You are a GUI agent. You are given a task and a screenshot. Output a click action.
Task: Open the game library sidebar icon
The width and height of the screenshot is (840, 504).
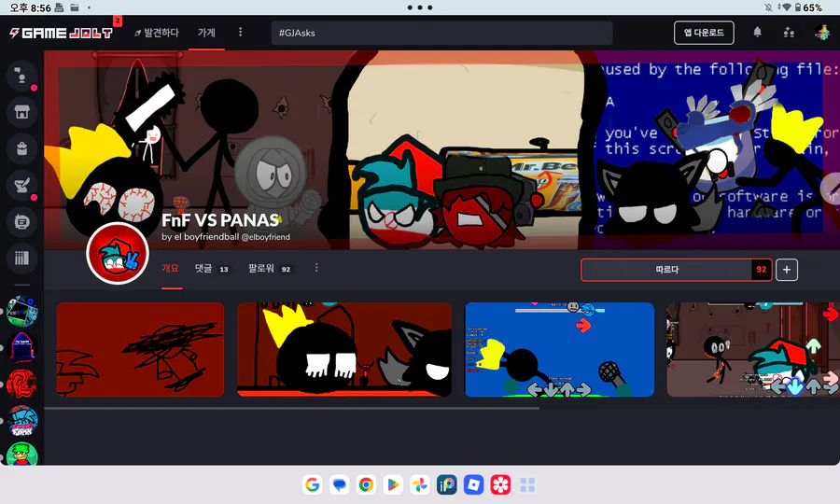coord(22,258)
